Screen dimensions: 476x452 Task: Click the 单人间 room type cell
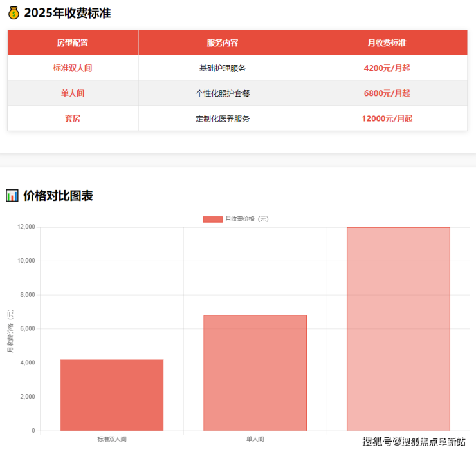pyautogui.click(x=73, y=93)
